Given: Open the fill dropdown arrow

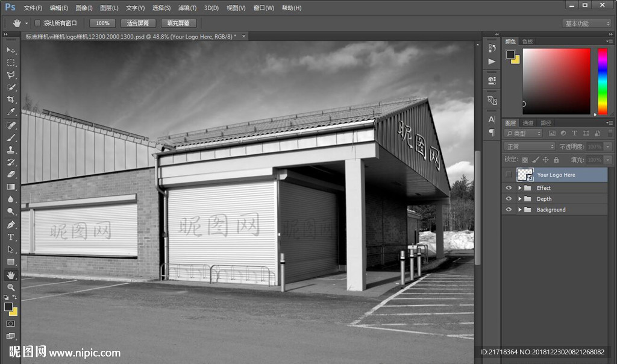Looking at the screenshot, I should pyautogui.click(x=608, y=160).
